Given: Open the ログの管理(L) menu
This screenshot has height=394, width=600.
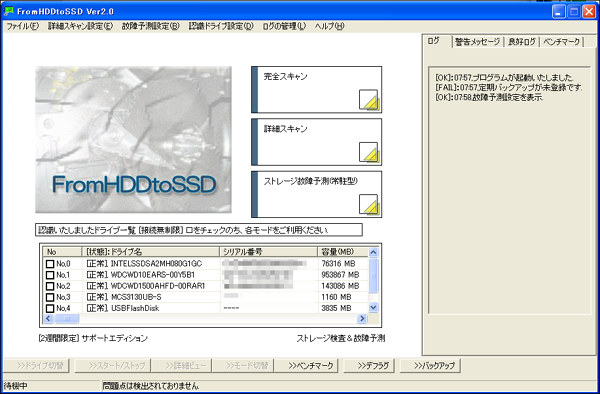Looking at the screenshot, I should [284, 26].
